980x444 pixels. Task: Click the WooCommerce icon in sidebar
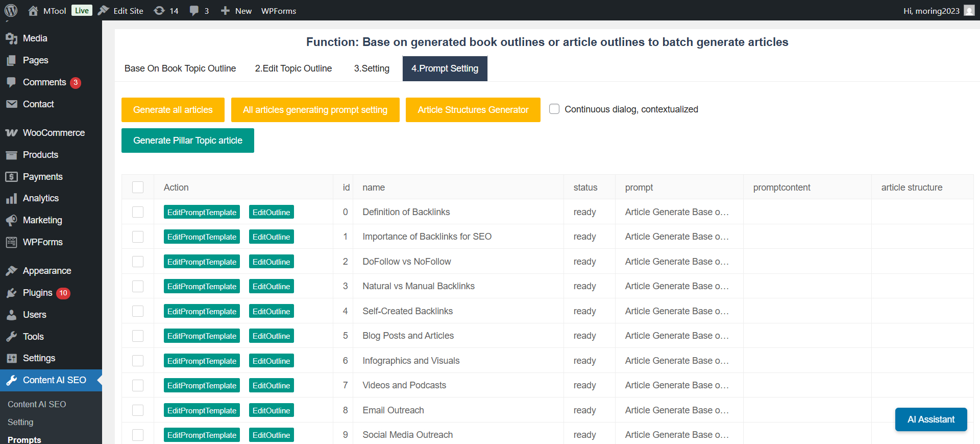[11, 133]
